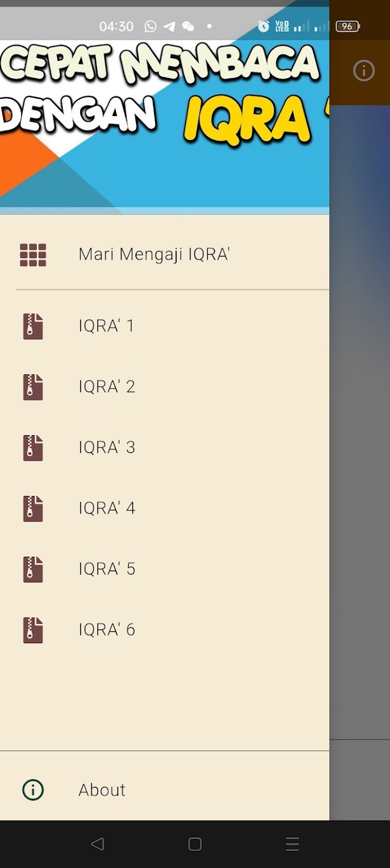Tap the file icon next to IQRA' 5
This screenshot has height=868, width=390.
(x=33, y=570)
